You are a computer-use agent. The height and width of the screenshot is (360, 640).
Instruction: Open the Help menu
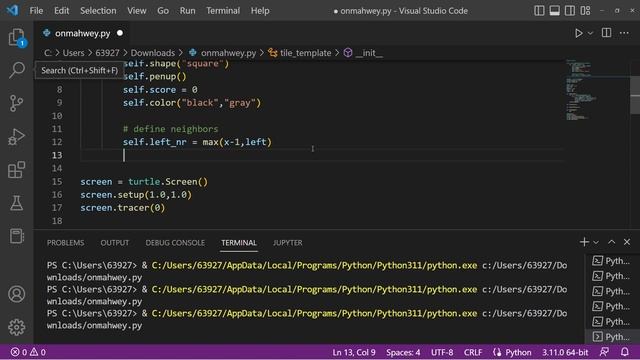pos(260,11)
